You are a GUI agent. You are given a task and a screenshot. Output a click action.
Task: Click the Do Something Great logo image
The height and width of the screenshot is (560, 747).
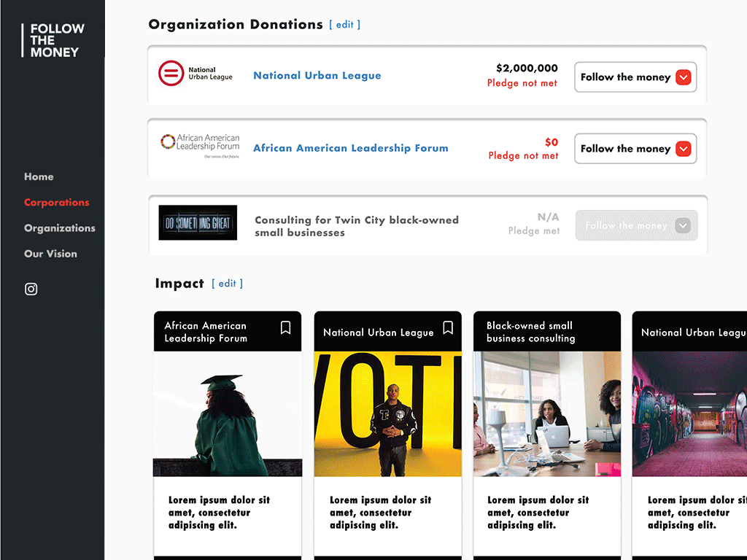(198, 222)
